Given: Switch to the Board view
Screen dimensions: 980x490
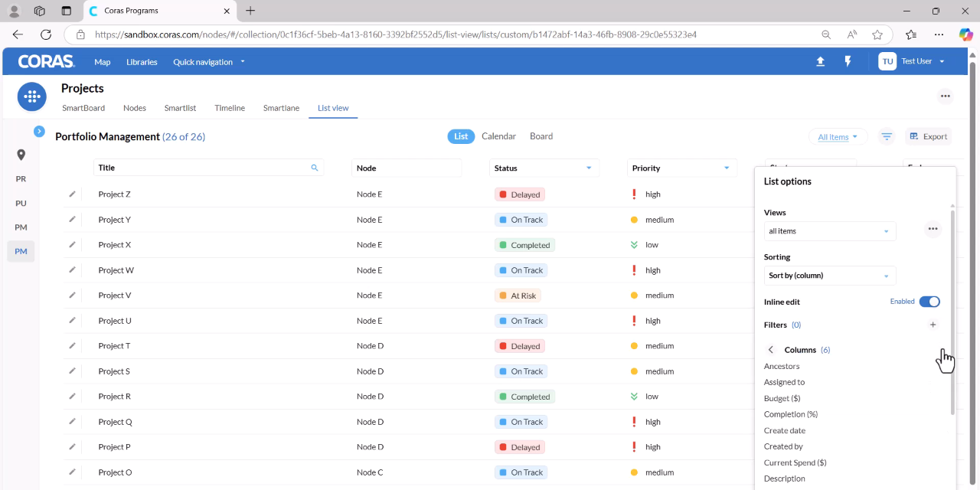Looking at the screenshot, I should pyautogui.click(x=541, y=136).
